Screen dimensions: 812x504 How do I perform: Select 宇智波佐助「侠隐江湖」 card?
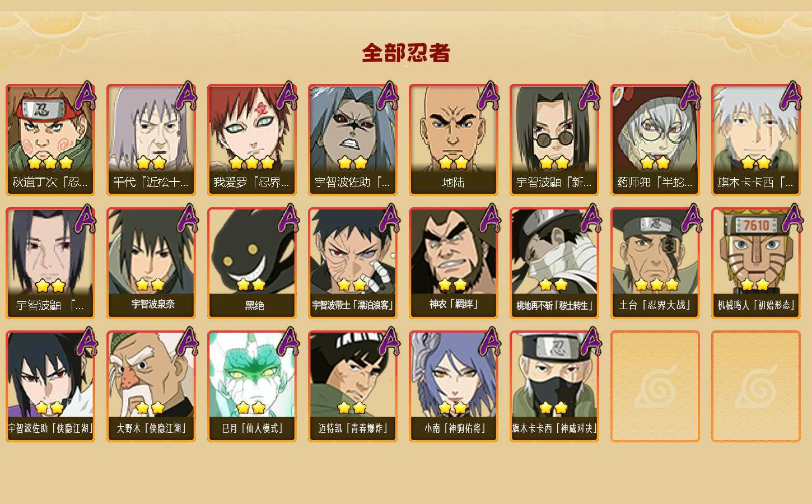(50, 386)
